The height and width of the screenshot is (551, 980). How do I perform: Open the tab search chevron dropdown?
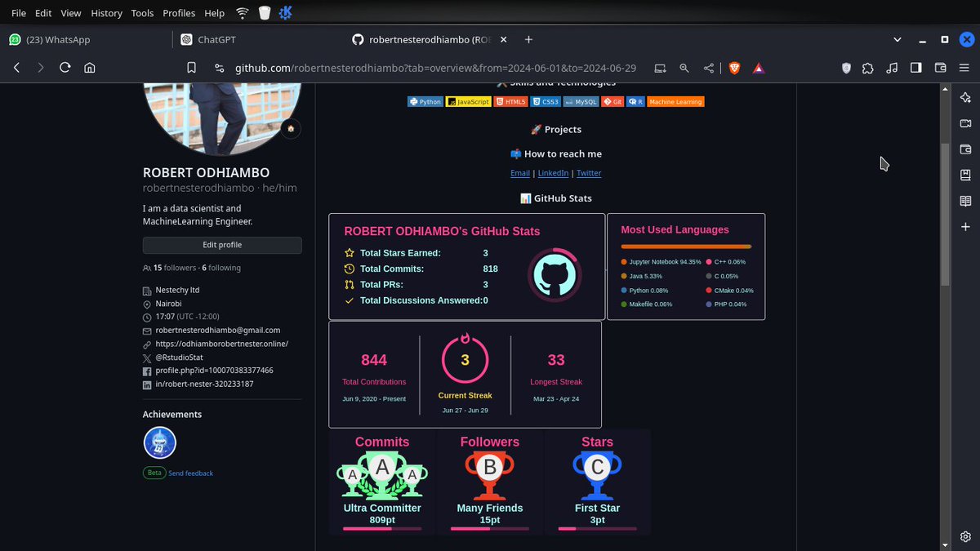(898, 39)
